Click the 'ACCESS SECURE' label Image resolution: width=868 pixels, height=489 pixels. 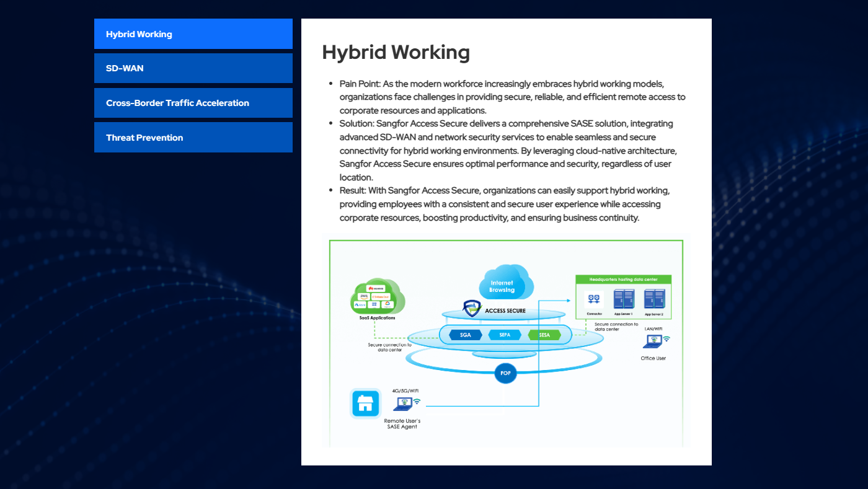coord(505,311)
